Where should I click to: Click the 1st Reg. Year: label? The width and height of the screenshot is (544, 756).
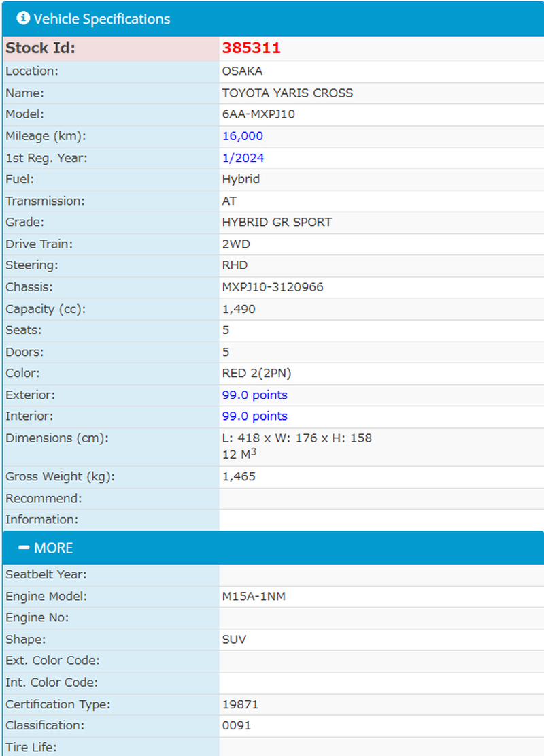pyautogui.click(x=46, y=158)
